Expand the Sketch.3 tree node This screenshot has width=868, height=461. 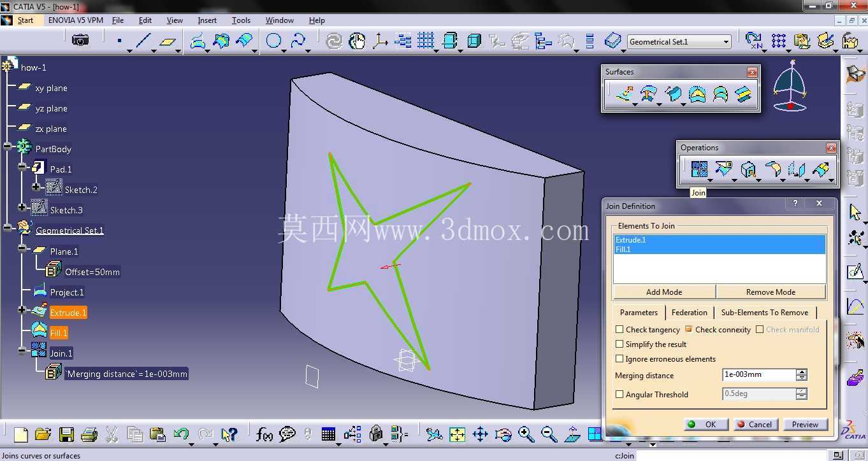coord(22,207)
